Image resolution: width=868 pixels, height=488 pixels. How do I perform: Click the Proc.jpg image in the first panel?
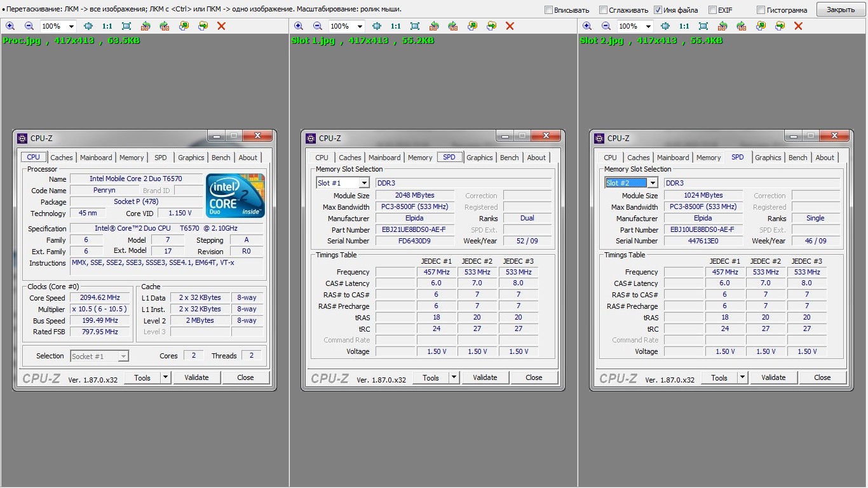tap(144, 261)
